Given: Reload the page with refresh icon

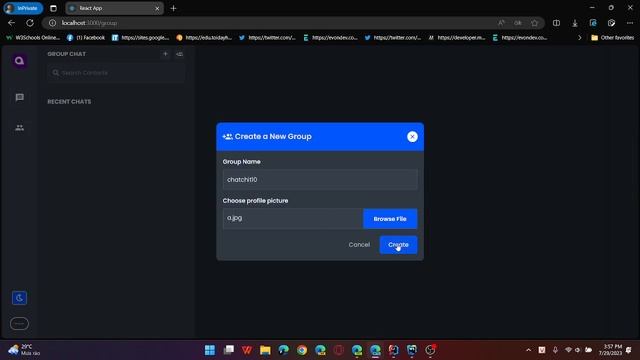Looking at the screenshot, I should coord(30,23).
